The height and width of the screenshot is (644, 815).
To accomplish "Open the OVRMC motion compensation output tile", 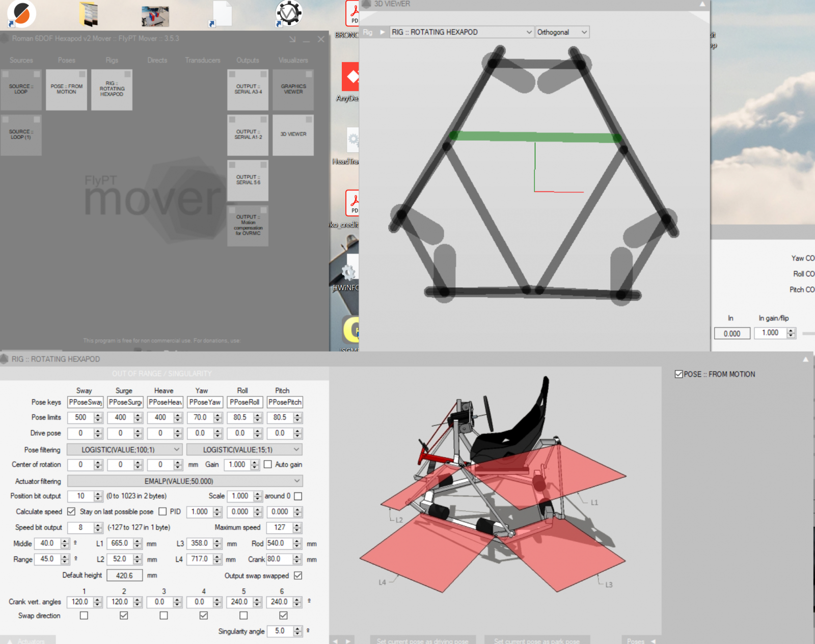I will coord(248,226).
